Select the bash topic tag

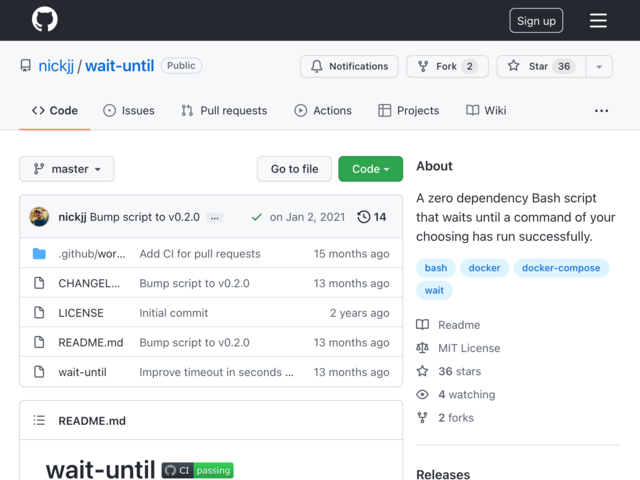point(436,268)
